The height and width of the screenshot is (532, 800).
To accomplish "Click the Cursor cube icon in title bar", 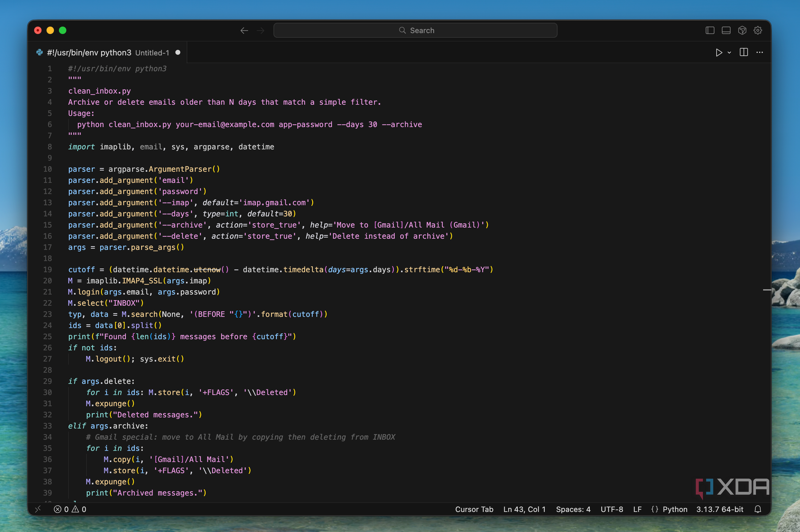I will [x=742, y=31].
